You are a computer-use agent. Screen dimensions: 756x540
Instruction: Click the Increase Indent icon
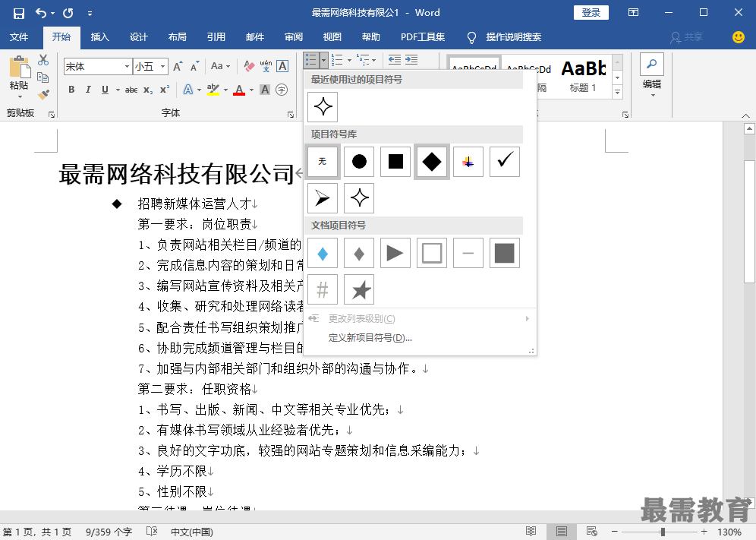411,60
